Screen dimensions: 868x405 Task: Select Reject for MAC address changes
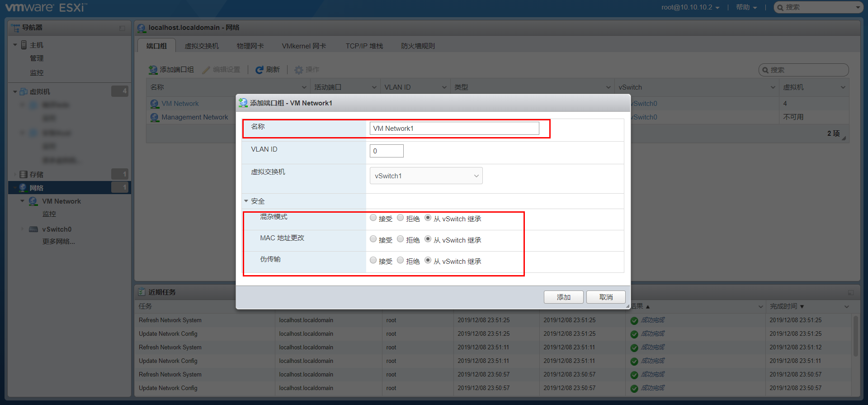click(x=401, y=239)
